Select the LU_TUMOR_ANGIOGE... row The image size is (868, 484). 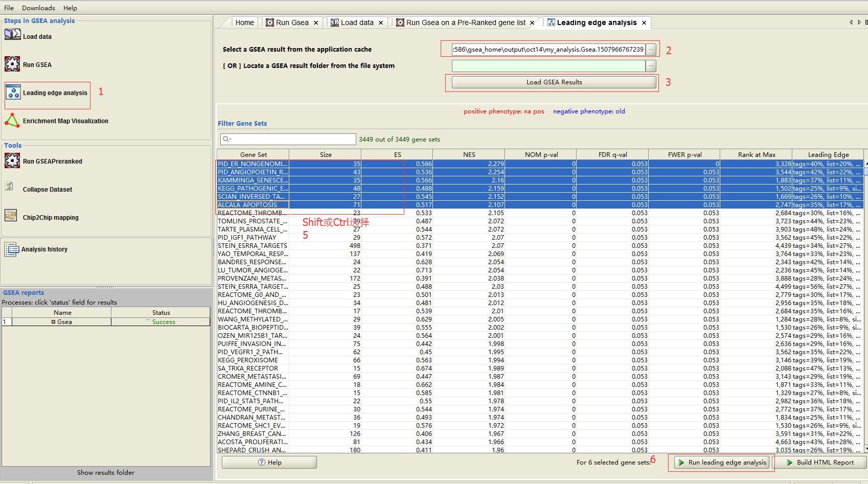point(540,270)
